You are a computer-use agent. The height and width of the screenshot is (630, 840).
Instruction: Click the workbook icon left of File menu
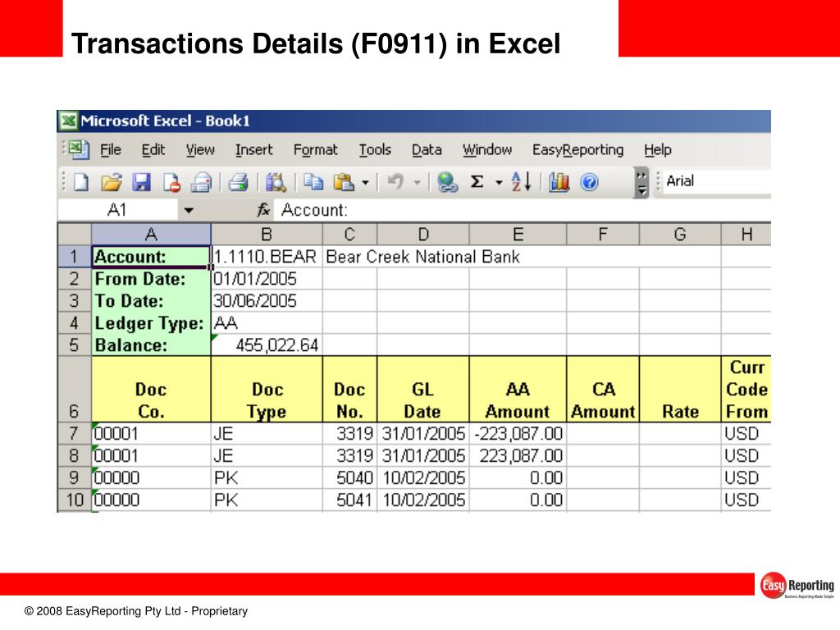(x=79, y=149)
